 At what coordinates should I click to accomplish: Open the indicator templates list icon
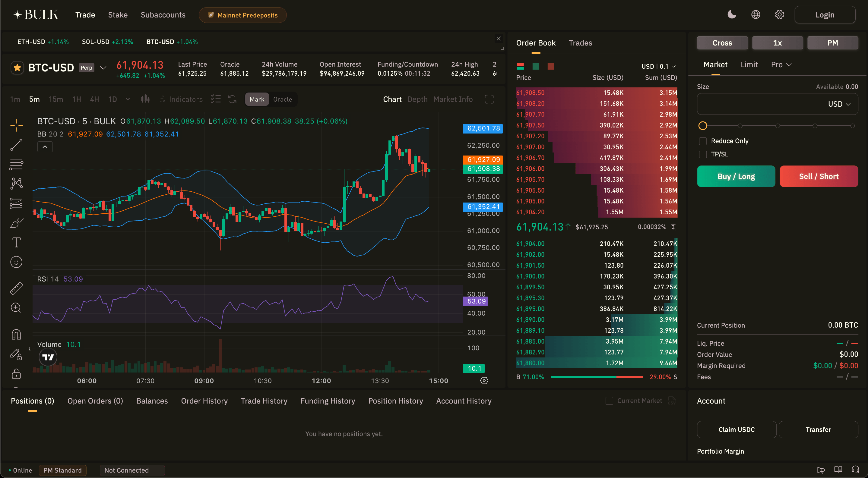pyautogui.click(x=216, y=99)
